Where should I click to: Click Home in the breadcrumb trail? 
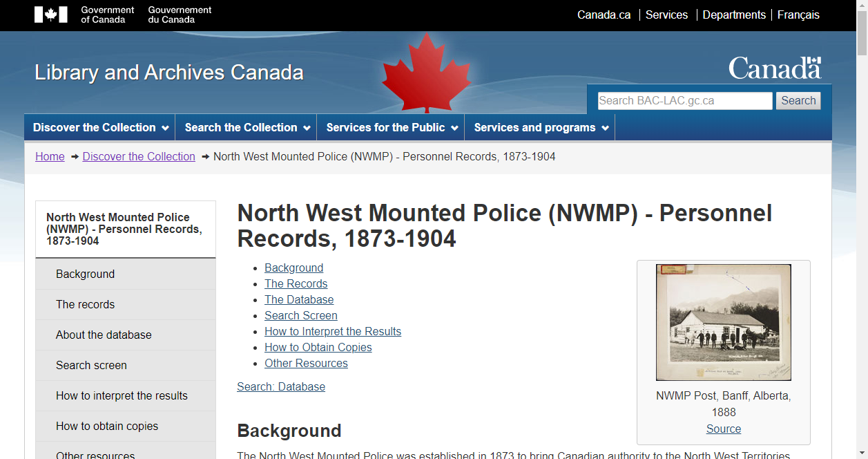point(50,156)
